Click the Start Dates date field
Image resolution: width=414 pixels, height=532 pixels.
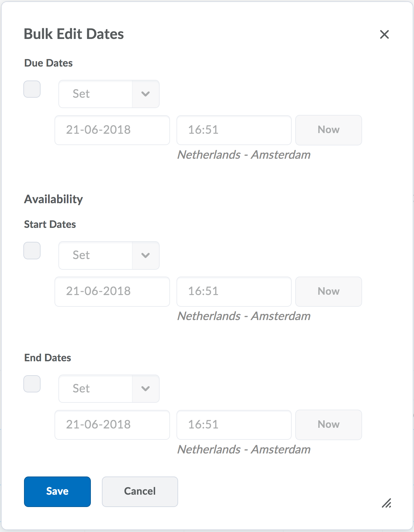coord(112,291)
